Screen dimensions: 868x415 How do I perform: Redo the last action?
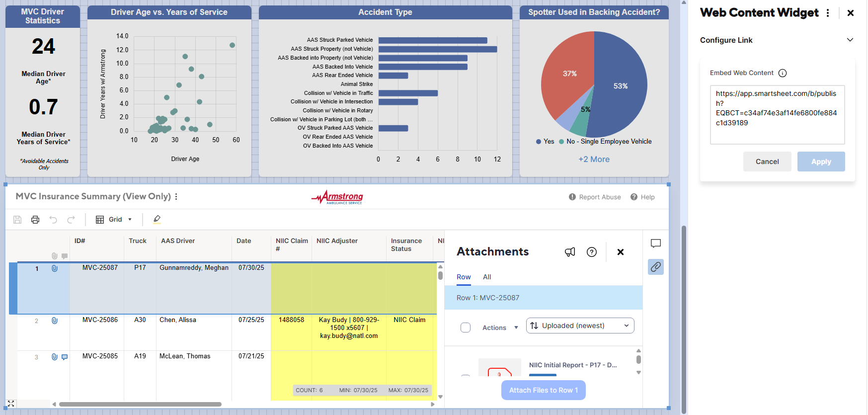point(71,220)
